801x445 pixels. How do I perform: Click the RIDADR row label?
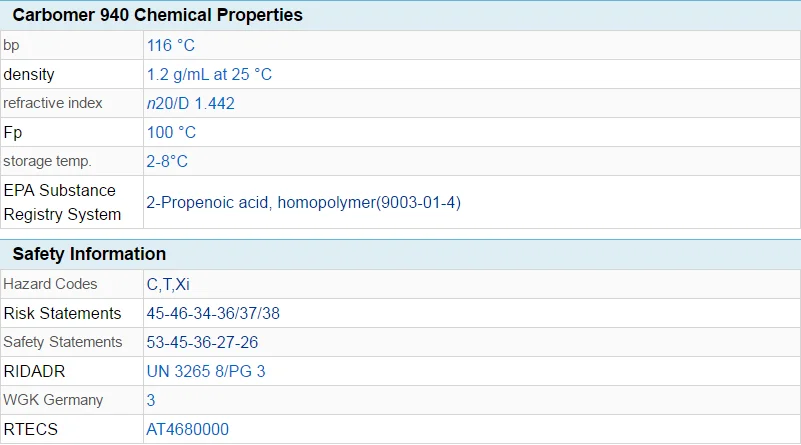34,371
